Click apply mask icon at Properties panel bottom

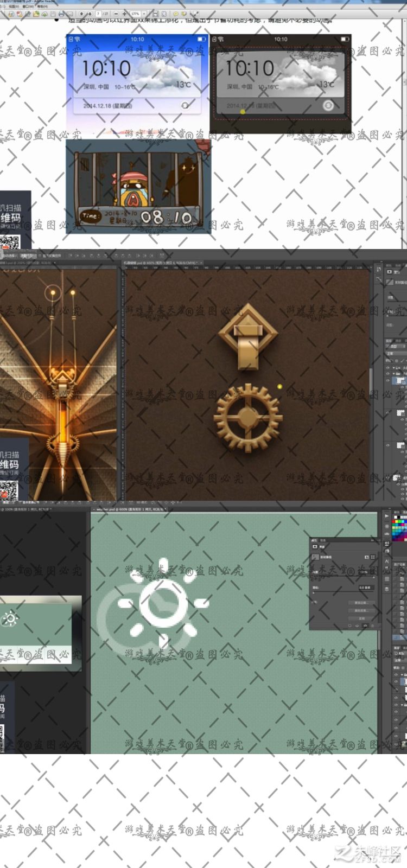tap(357, 626)
